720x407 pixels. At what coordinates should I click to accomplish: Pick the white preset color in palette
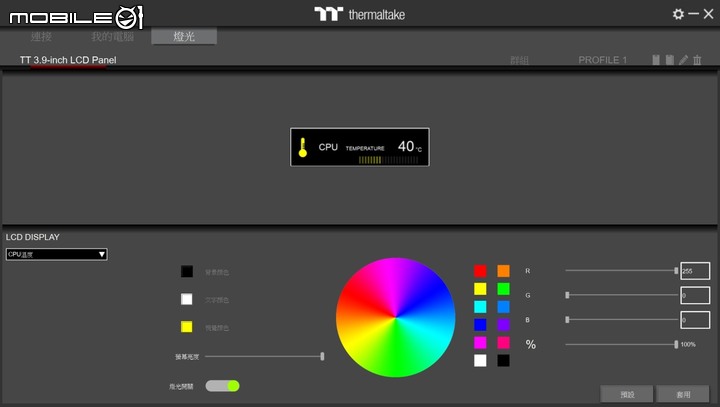[480, 360]
